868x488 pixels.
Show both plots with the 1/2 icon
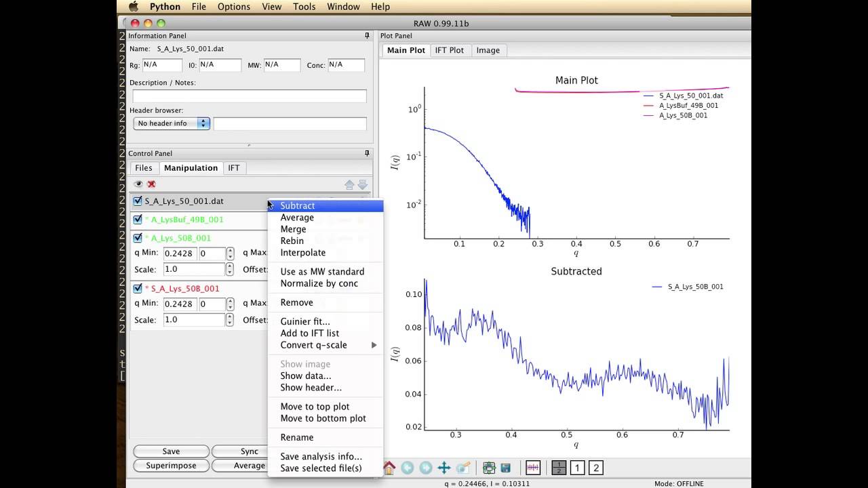(x=559, y=468)
